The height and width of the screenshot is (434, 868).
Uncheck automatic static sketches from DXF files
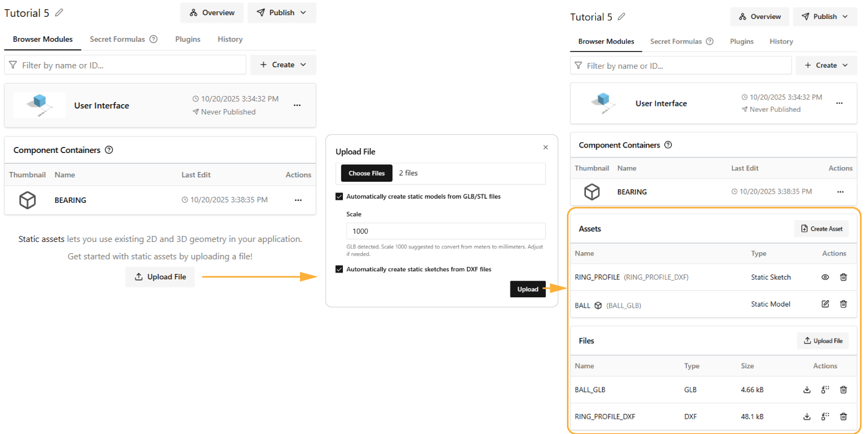coord(339,269)
